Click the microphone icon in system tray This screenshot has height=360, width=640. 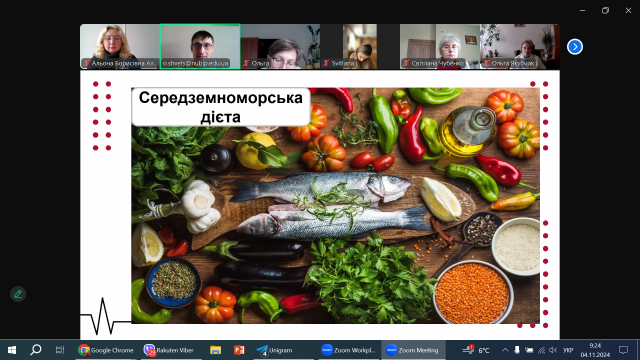(517, 350)
